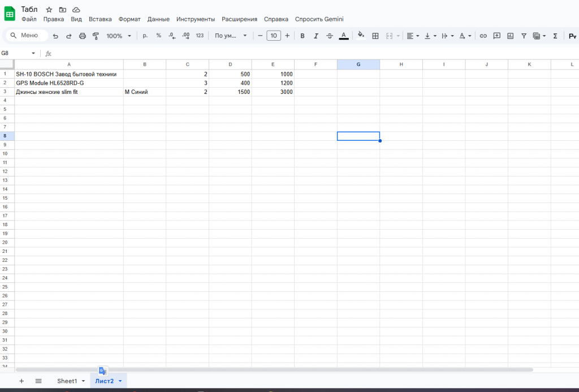579x392 pixels.
Task: Open the Данные menu
Action: pos(158,19)
